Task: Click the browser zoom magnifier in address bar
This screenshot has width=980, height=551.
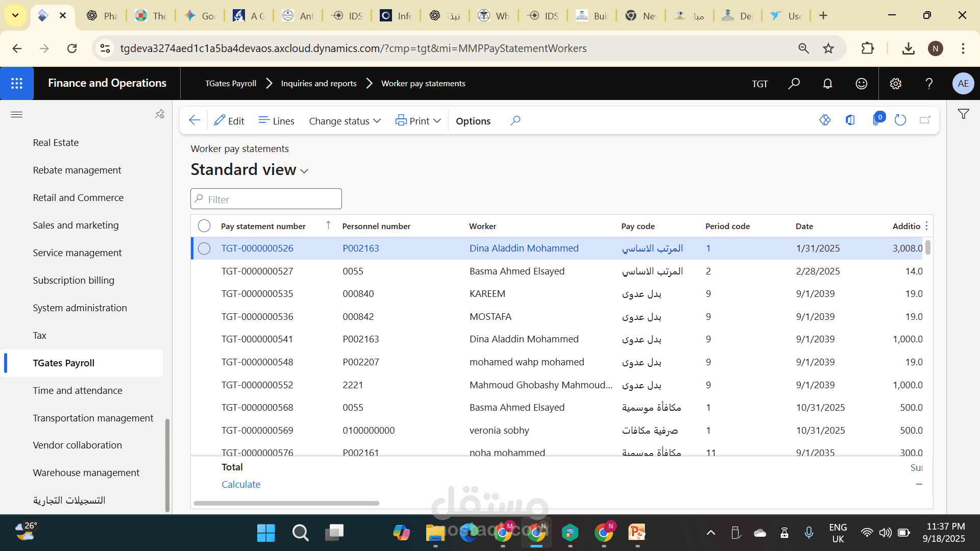Action: pyautogui.click(x=803, y=48)
